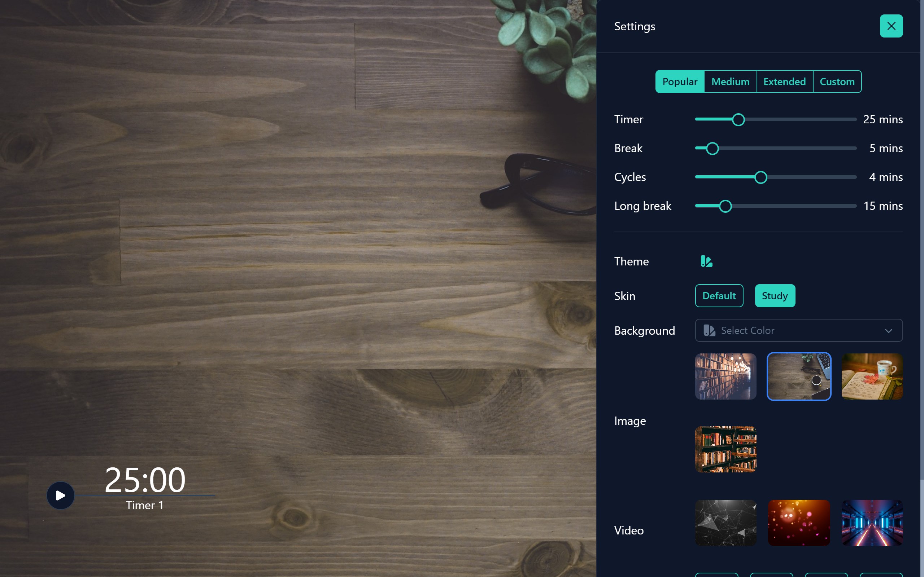This screenshot has height=577, width=924.
Task: Pick the bookshelf background image
Action: pos(725,449)
